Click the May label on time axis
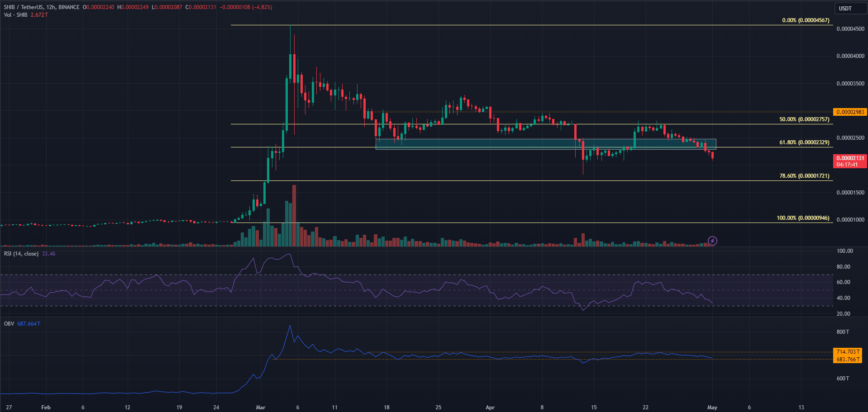Image resolution: width=868 pixels, height=412 pixels. coord(712,407)
